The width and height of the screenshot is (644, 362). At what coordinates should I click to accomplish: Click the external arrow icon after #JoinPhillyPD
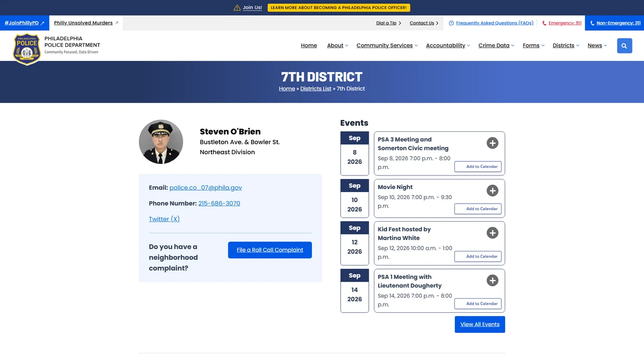[42, 23]
